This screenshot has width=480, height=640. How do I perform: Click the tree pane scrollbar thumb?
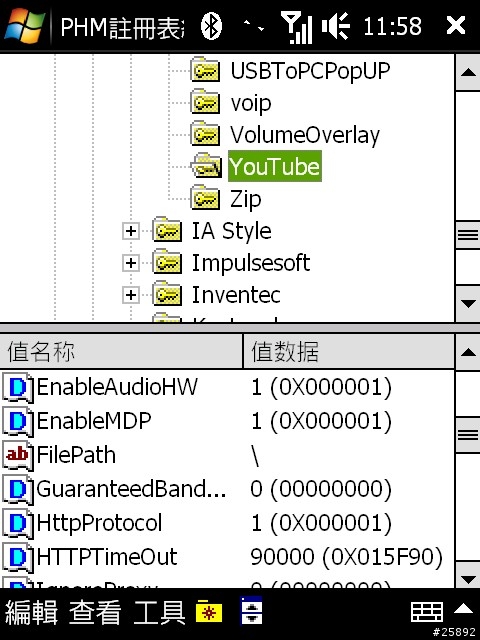click(x=468, y=235)
